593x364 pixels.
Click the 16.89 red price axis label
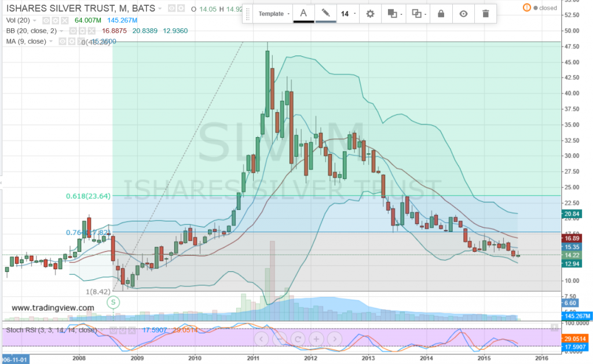click(572, 238)
